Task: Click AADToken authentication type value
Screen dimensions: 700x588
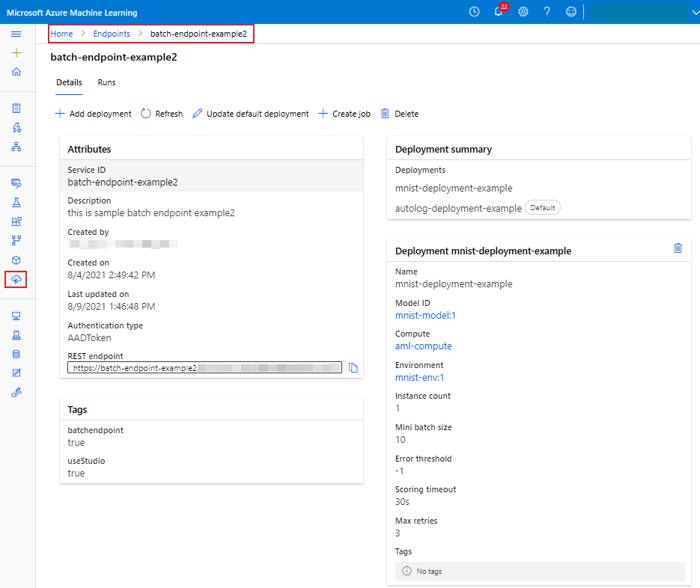Action: click(x=89, y=337)
